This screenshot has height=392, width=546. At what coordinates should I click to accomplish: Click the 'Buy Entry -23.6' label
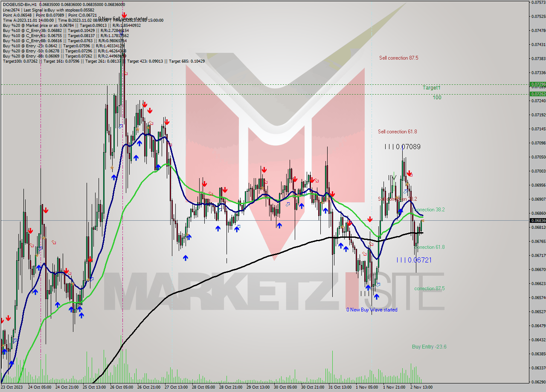pyautogui.click(x=429, y=347)
